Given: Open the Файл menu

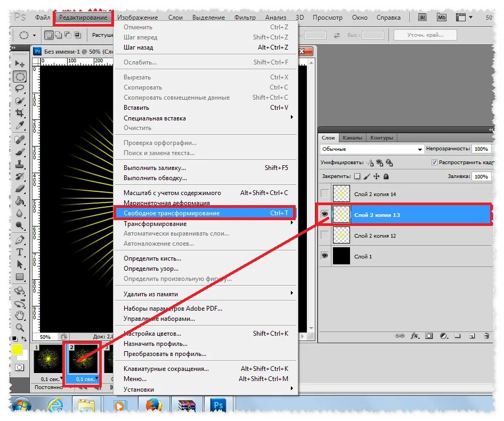Looking at the screenshot, I should (x=43, y=18).
